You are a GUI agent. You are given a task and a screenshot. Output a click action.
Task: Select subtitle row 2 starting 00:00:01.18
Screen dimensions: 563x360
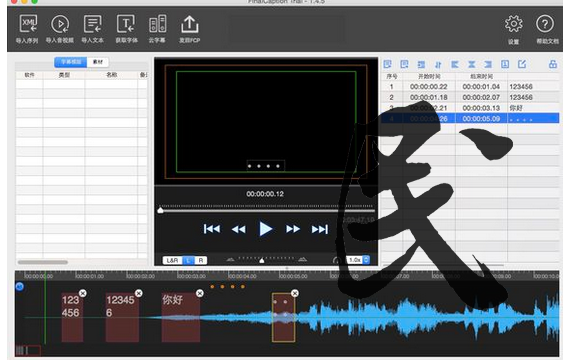470,97
